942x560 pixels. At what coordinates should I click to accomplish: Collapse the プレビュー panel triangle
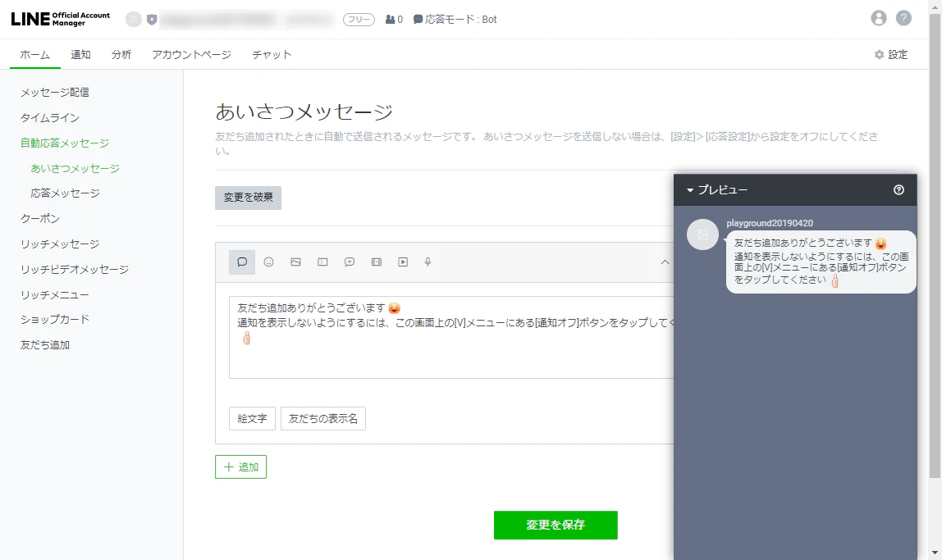[690, 190]
